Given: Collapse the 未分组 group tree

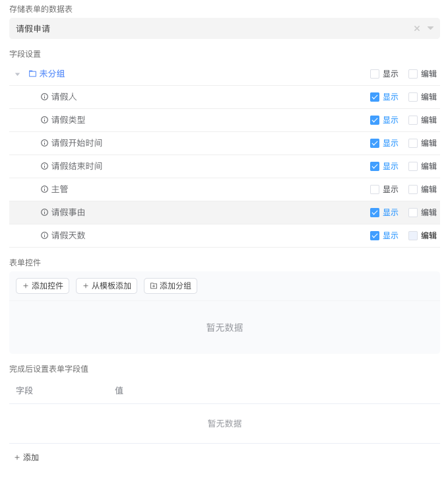Looking at the screenshot, I should (x=18, y=74).
